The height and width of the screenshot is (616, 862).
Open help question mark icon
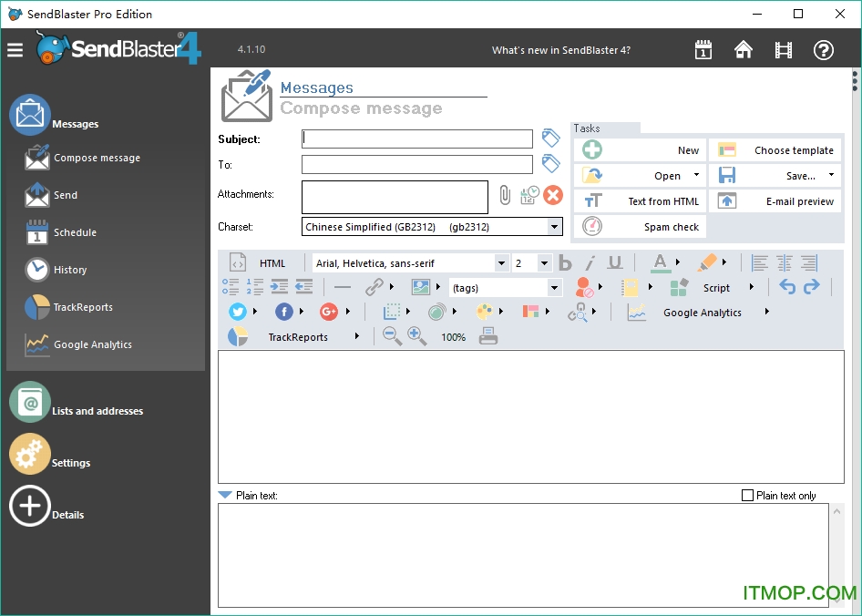click(x=824, y=50)
